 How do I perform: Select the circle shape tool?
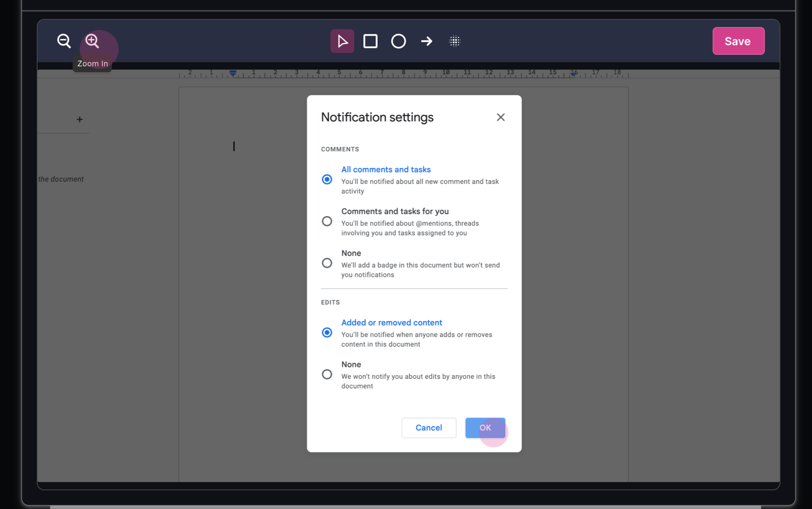pos(398,41)
